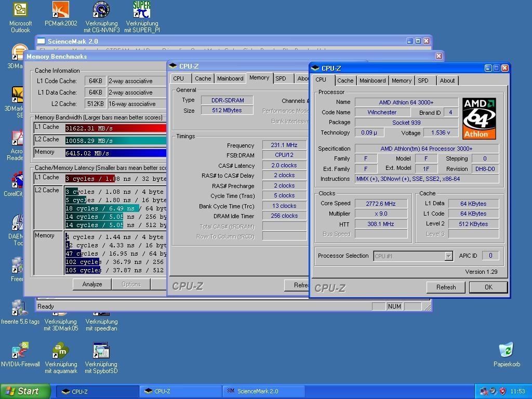Viewport: 532px width, 399px height.
Task: Click the L2 Cache bandwidth bar 10058.29 MB/s
Action: 116,141
